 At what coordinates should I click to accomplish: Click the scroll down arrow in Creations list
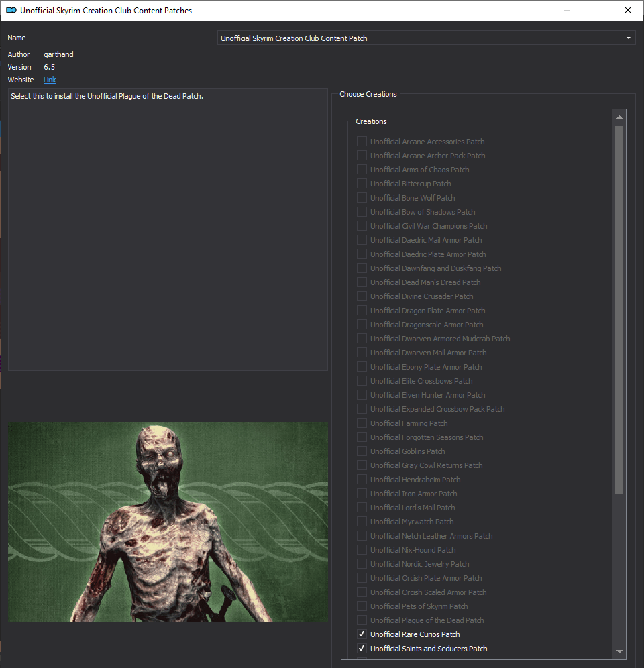[x=619, y=651]
